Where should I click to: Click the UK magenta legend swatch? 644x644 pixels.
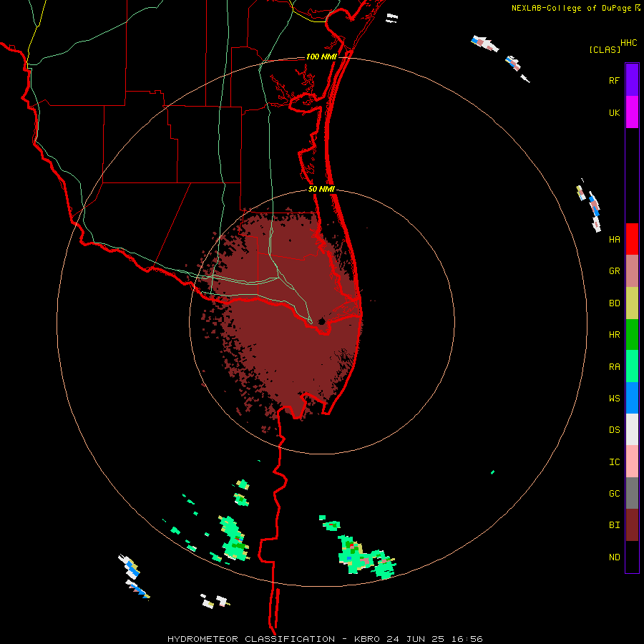[x=632, y=112]
